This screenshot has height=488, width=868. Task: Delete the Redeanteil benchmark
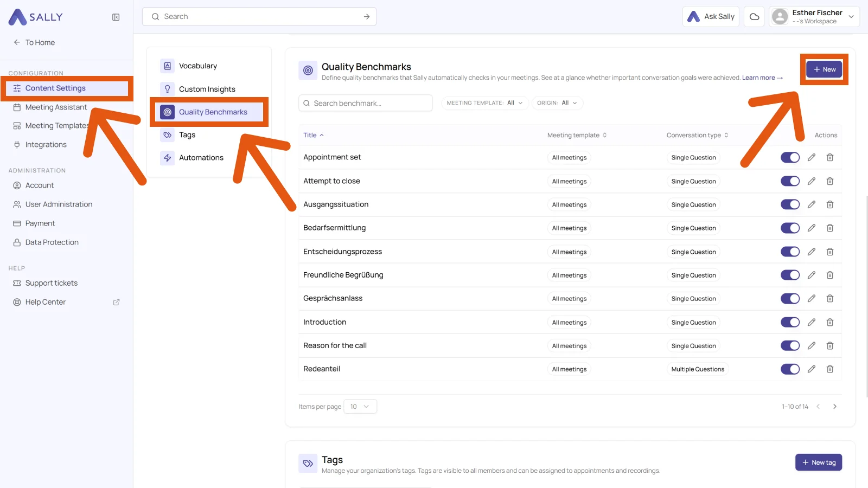point(830,369)
